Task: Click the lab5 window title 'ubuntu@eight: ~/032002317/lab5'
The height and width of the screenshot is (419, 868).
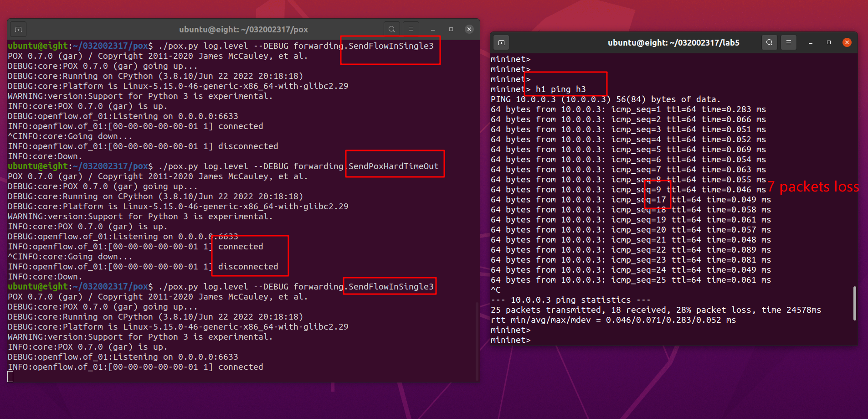Action: (x=673, y=43)
